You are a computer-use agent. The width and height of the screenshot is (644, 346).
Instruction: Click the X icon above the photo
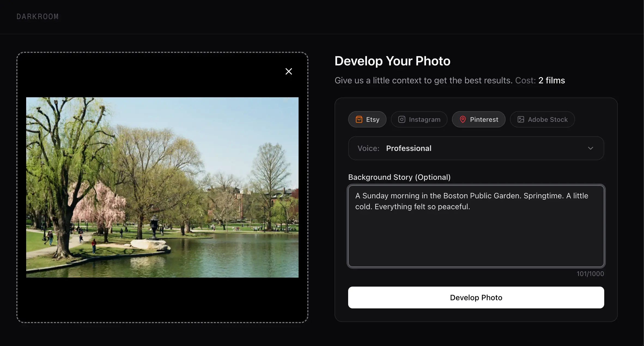coord(288,71)
